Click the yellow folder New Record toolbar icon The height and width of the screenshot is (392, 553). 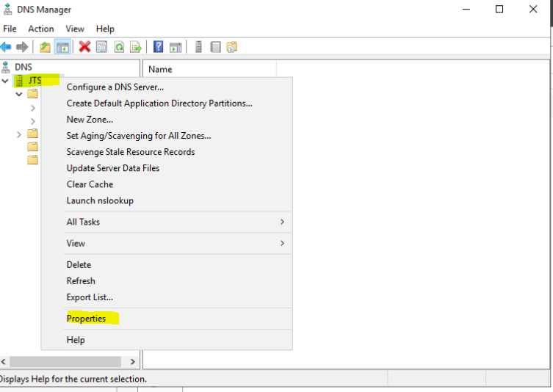232,47
